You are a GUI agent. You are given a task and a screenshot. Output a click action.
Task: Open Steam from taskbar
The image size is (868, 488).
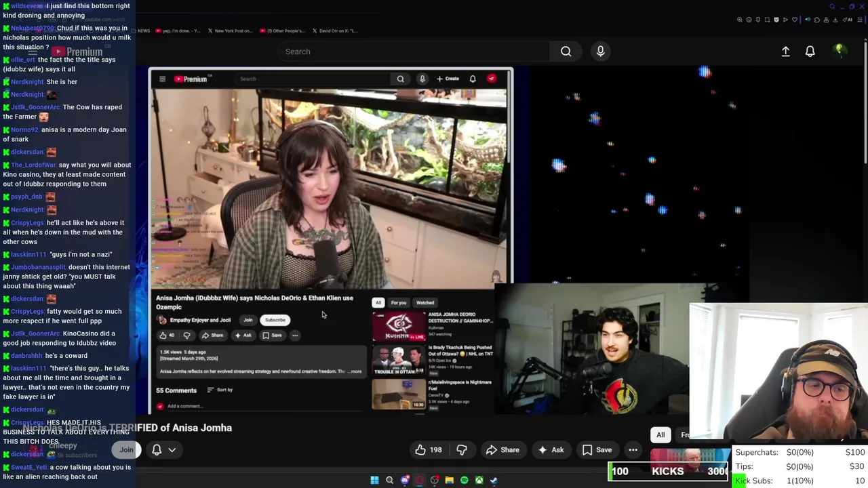pyautogui.click(x=494, y=480)
